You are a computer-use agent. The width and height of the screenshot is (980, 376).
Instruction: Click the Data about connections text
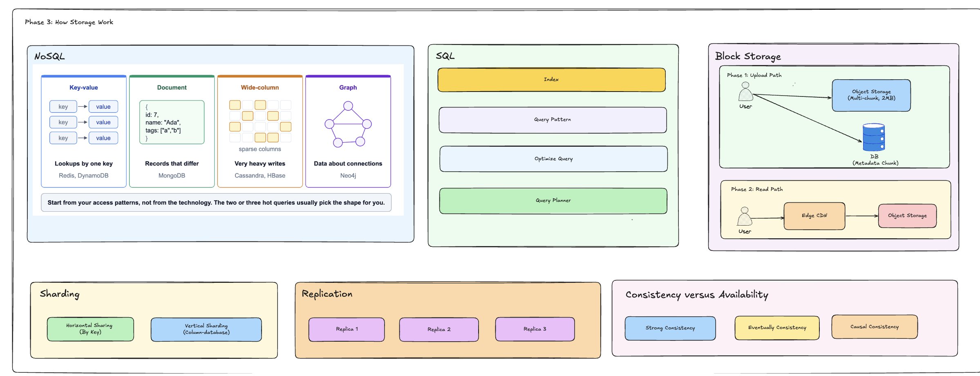(x=348, y=163)
